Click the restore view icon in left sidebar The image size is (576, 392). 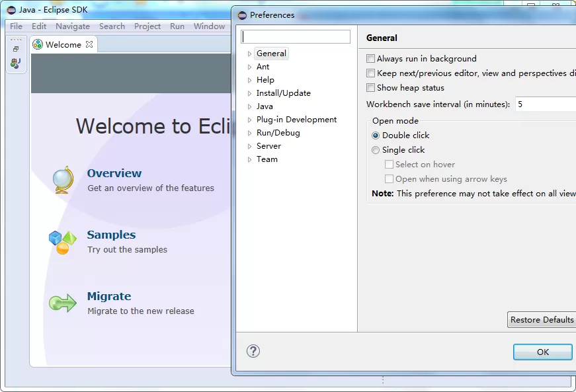(16, 49)
